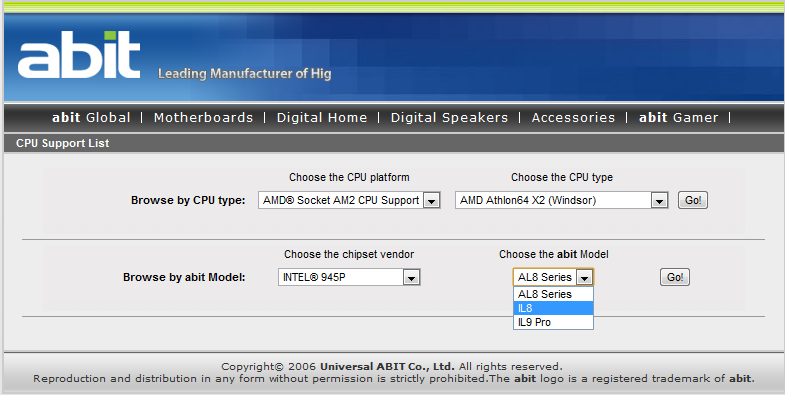The width and height of the screenshot is (785, 395).
Task: Choose AL8 Series from the open list
Action: (x=553, y=294)
